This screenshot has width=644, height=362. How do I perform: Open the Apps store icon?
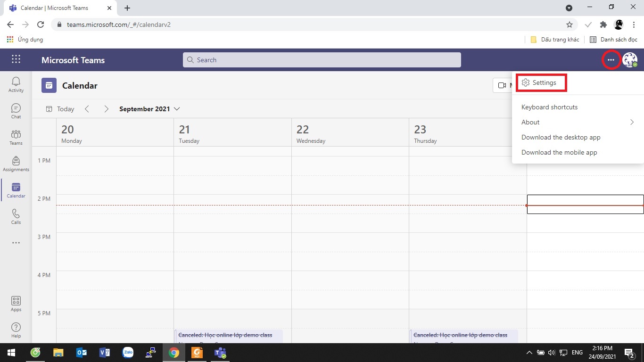16,304
